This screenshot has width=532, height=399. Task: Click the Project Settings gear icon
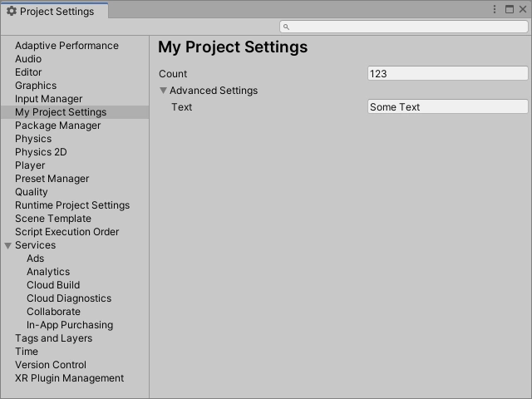[x=12, y=12]
